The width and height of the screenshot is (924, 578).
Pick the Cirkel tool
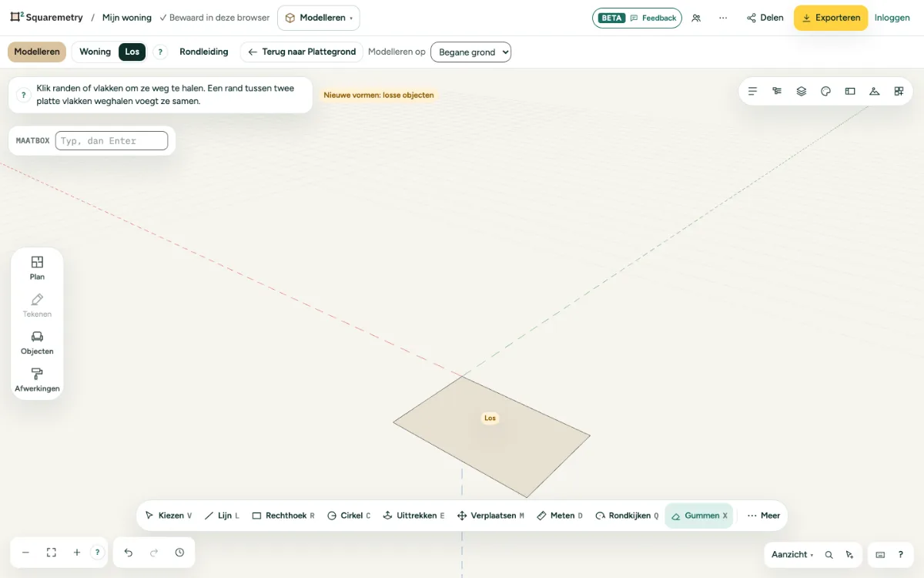point(349,516)
